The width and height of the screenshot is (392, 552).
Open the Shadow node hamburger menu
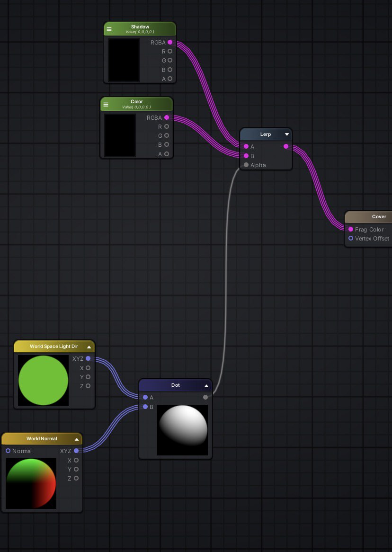(109, 29)
